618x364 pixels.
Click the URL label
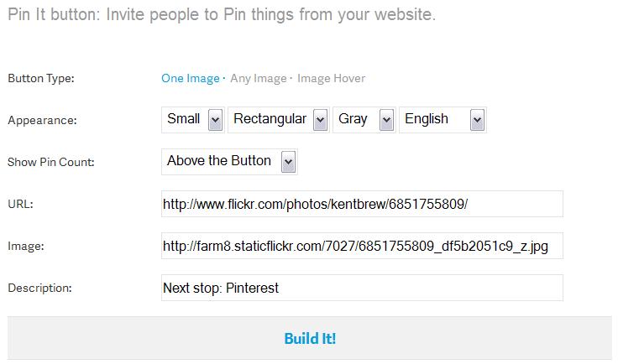click(19, 204)
